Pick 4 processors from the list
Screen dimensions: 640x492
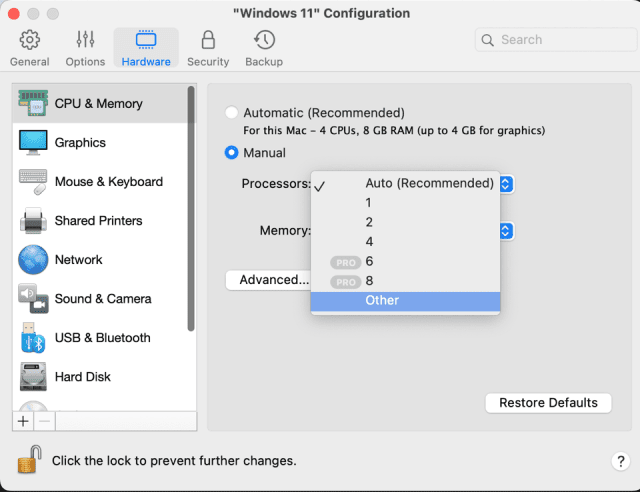369,241
